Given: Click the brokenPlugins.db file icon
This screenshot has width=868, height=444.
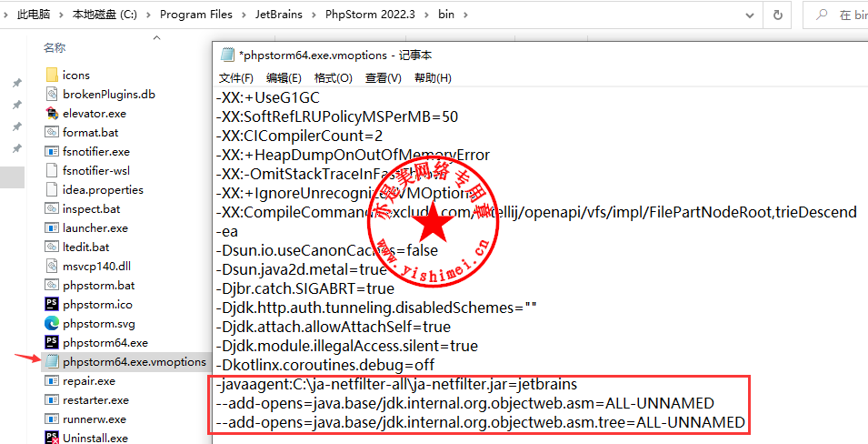Looking at the screenshot, I should (x=52, y=95).
